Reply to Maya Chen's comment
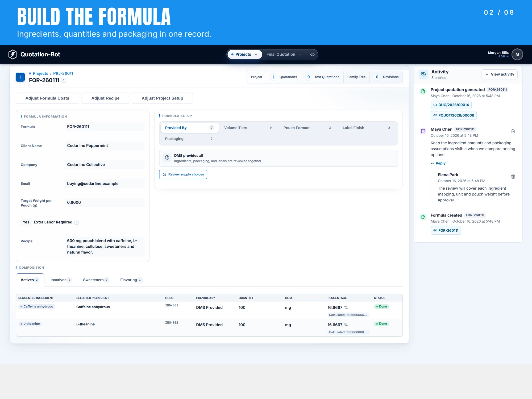The image size is (532, 399). (x=438, y=163)
